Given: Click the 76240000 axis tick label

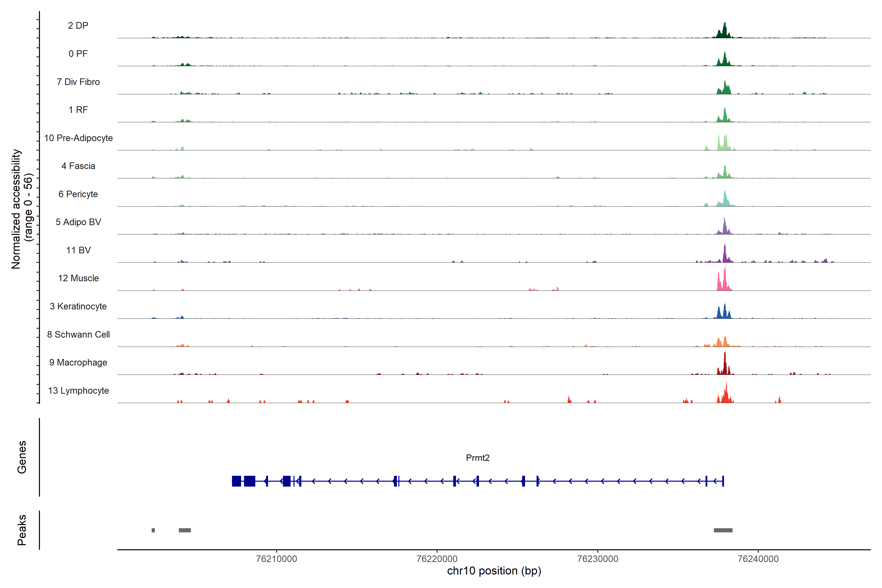Looking at the screenshot, I should coord(758,559).
